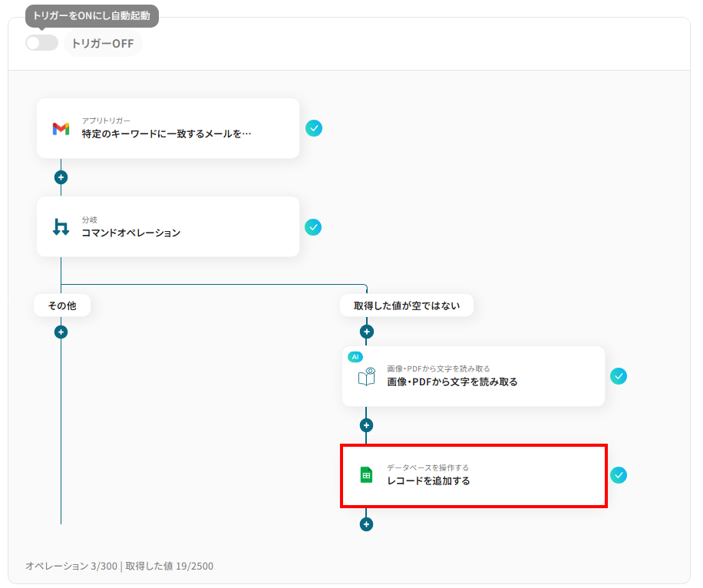
Task: Click the アプリトリガー label text
Action: coord(106,121)
